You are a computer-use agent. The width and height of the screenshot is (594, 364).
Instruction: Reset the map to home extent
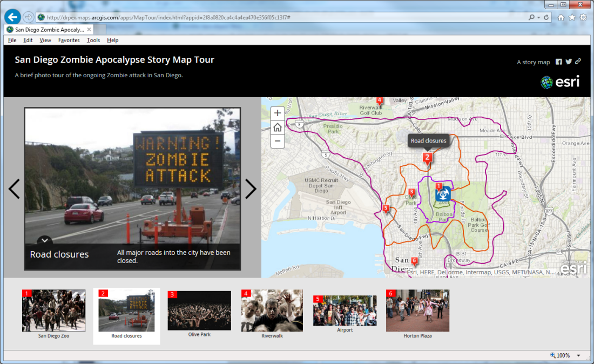click(278, 127)
